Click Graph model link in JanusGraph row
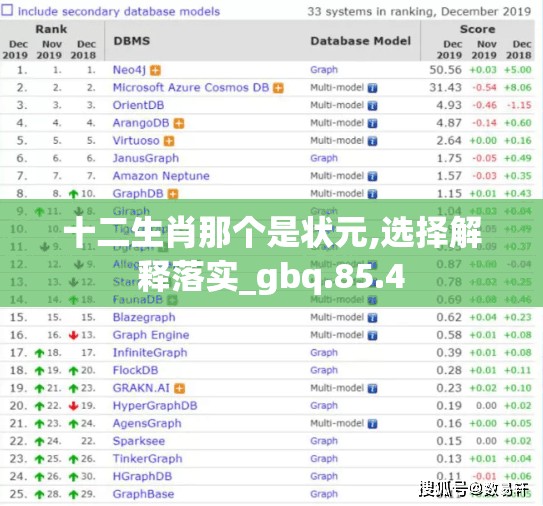 (x=324, y=158)
